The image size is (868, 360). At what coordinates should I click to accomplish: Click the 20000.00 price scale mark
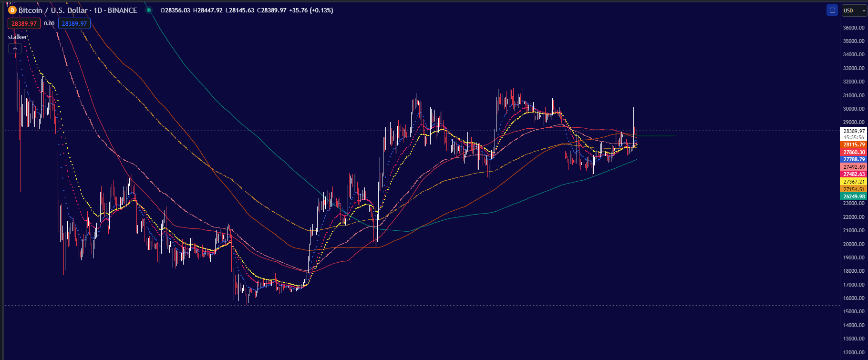tap(854, 244)
